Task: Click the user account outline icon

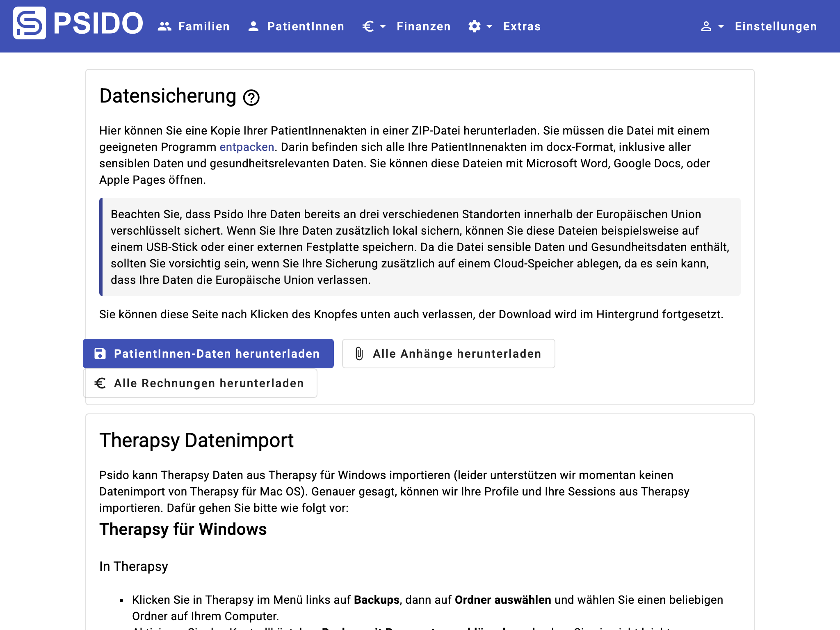Action: (x=706, y=27)
